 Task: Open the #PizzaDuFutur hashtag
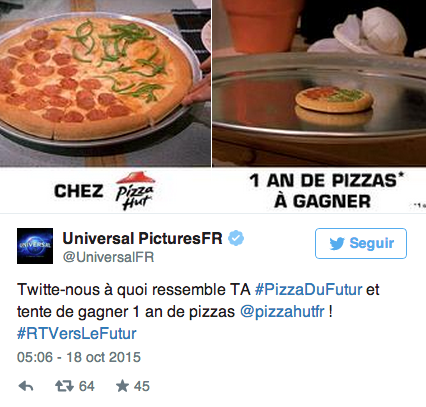click(308, 289)
